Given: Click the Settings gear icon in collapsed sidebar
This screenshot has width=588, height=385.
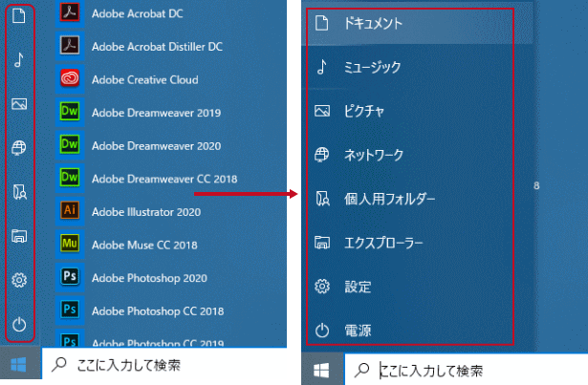Looking at the screenshot, I should tap(19, 280).
